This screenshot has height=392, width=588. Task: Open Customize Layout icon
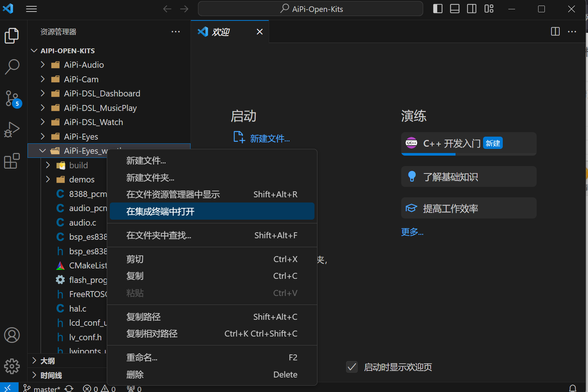[489, 9]
